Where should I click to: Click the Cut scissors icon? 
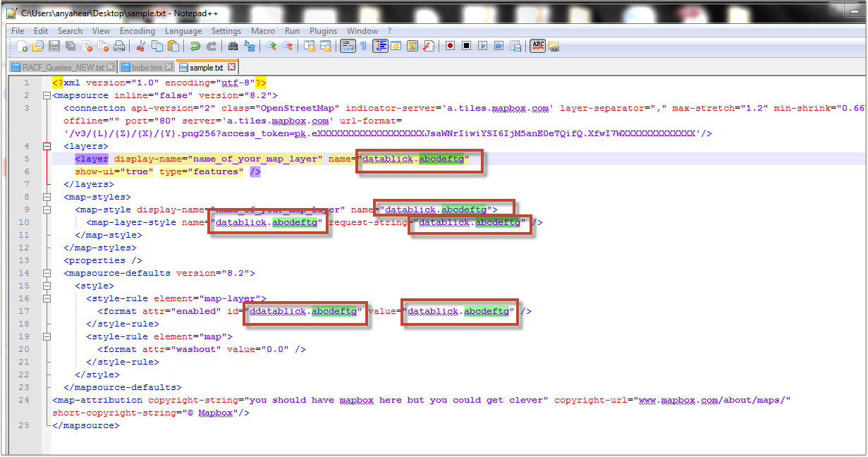[x=140, y=47]
